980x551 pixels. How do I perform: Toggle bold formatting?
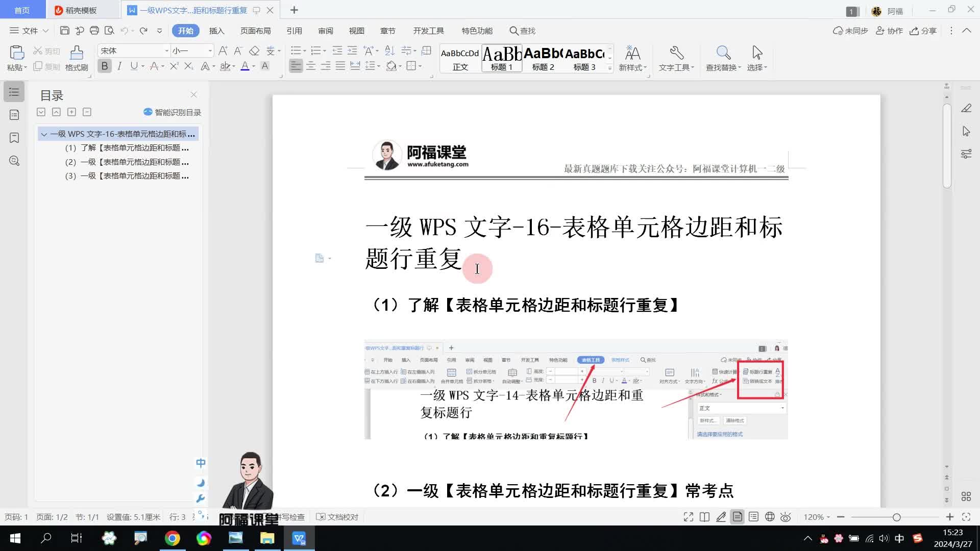[105, 66]
